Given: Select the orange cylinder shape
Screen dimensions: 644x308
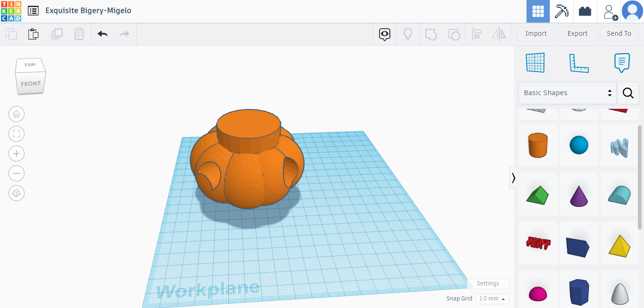Looking at the screenshot, I should 538,145.
